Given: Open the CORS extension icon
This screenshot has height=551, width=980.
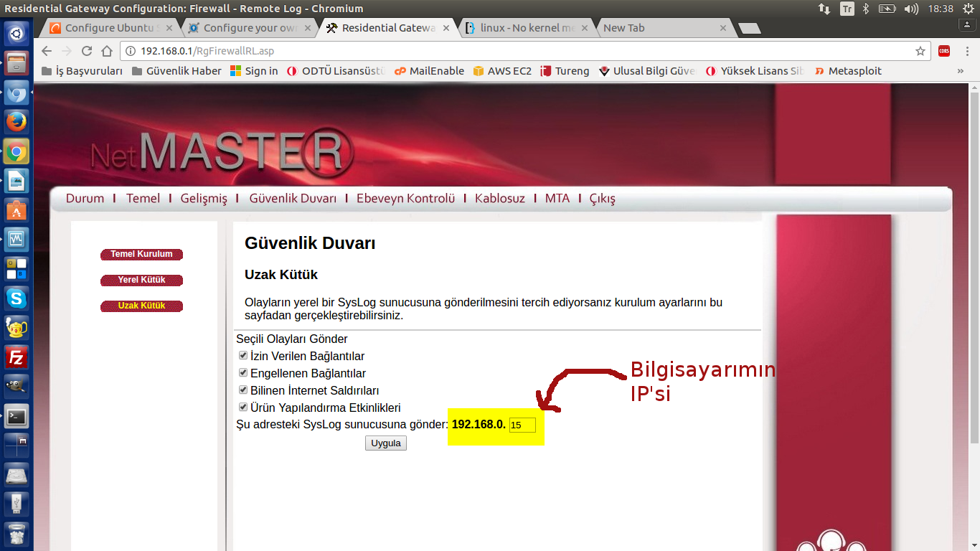Looking at the screenshot, I should coord(944,51).
